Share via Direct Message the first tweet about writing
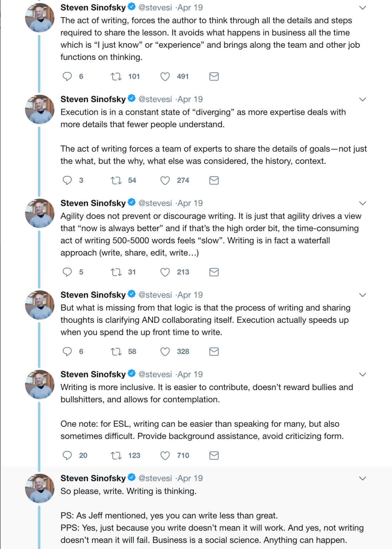This screenshot has height=549, width=392. point(214,76)
